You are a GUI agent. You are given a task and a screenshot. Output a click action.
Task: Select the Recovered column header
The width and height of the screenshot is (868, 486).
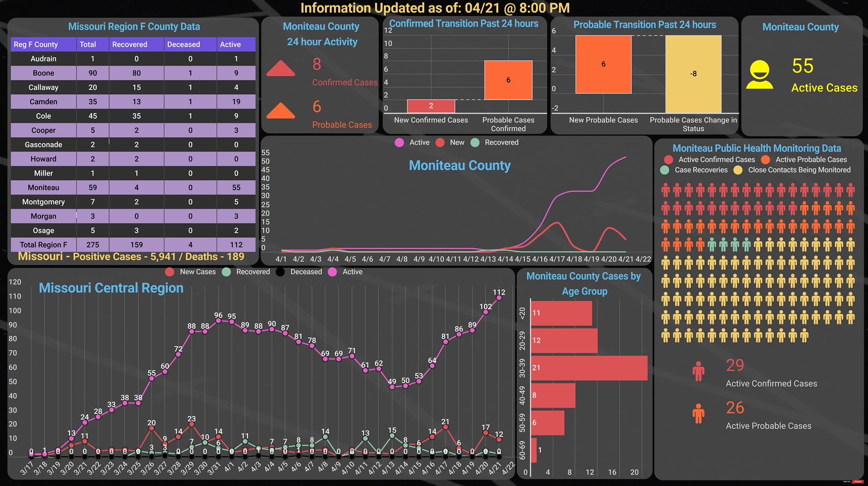tap(136, 44)
